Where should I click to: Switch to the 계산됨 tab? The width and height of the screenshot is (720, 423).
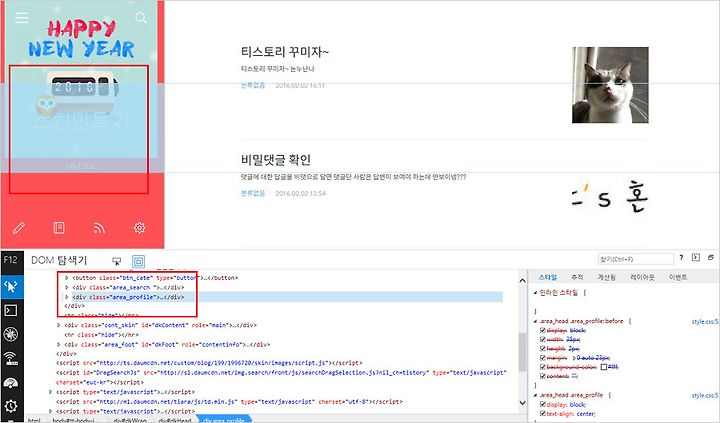click(607, 277)
